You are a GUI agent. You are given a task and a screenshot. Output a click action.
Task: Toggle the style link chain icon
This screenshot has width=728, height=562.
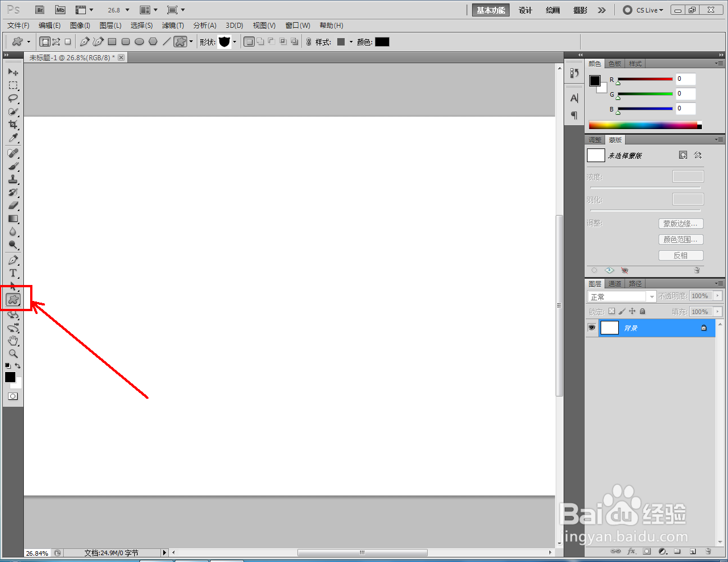tap(309, 42)
